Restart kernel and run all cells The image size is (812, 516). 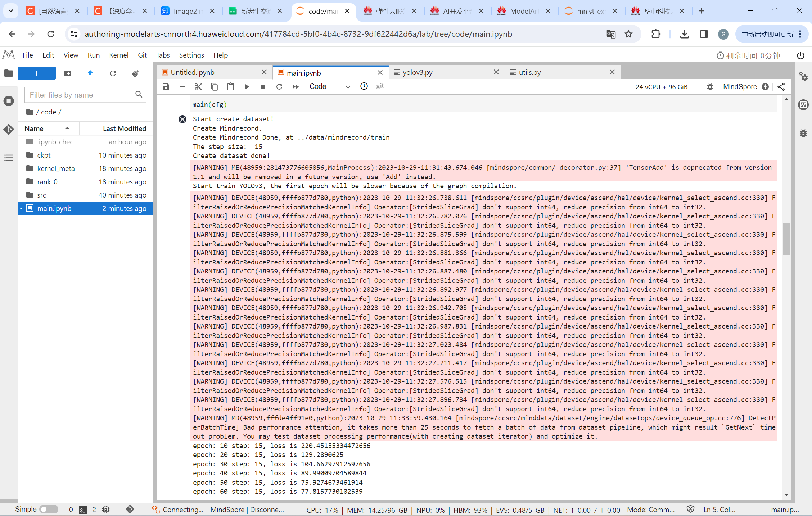295,87
